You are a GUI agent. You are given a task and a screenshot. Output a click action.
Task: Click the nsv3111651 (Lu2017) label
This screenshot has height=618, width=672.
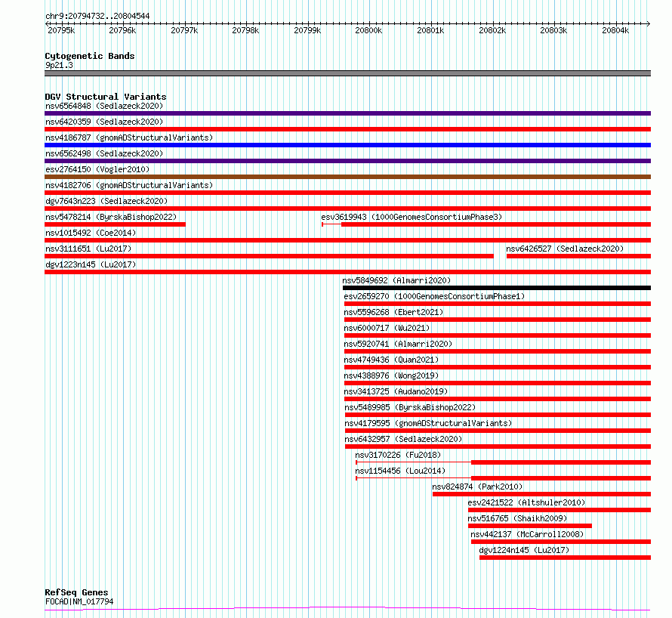point(88,249)
